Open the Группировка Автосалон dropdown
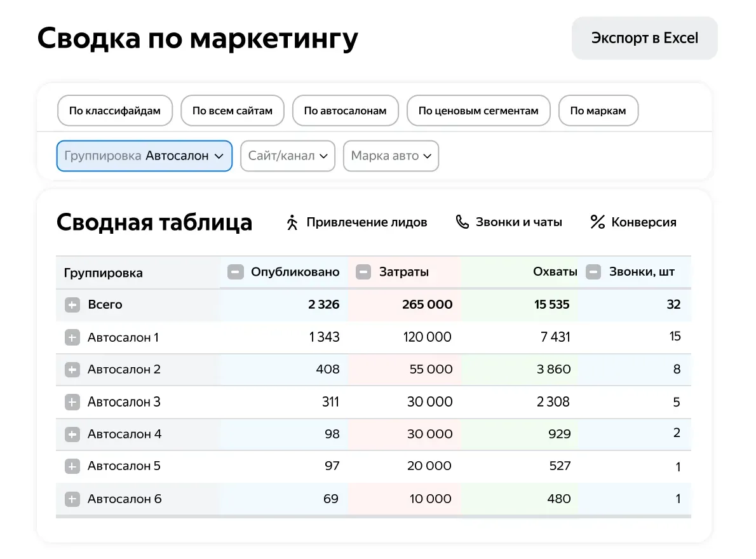Screen dimensions: 756x559 click(144, 156)
